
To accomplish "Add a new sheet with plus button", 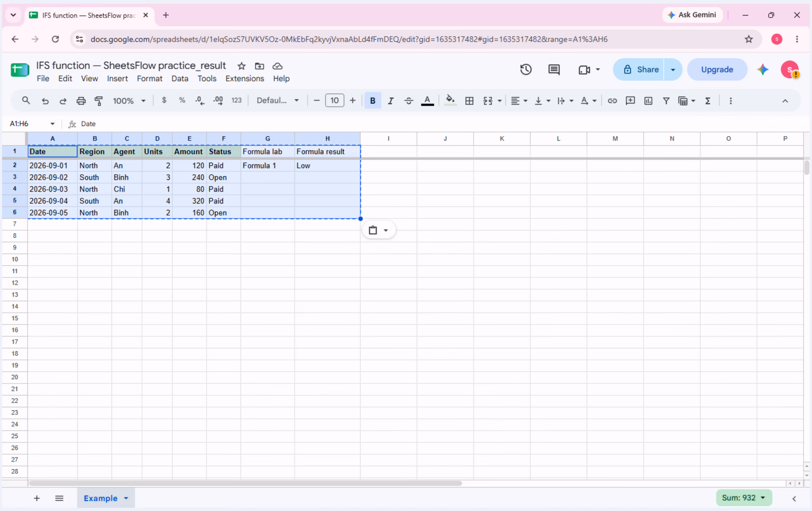I will coord(37,498).
